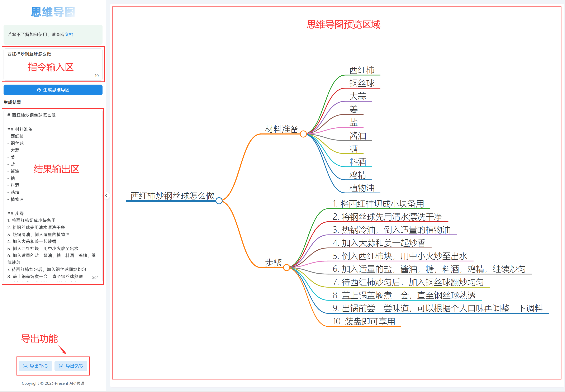
Task: Click step 4. 加入大蒜和姜一起炒香 in mind map
Action: 379,243
